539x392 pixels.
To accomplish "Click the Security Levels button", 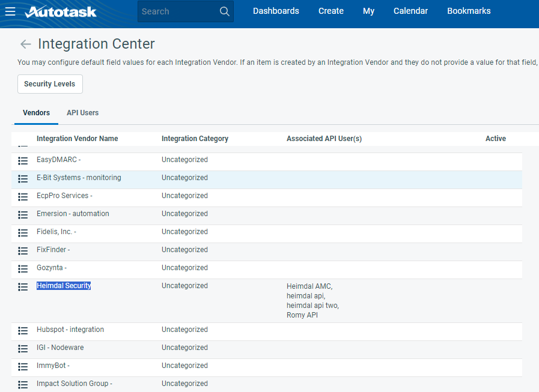I will point(50,84).
